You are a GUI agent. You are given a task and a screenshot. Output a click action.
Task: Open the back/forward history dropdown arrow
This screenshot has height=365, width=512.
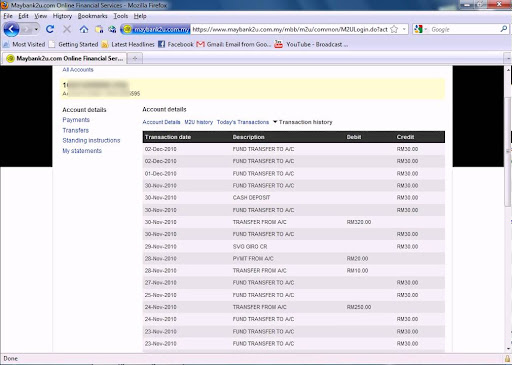coord(36,29)
